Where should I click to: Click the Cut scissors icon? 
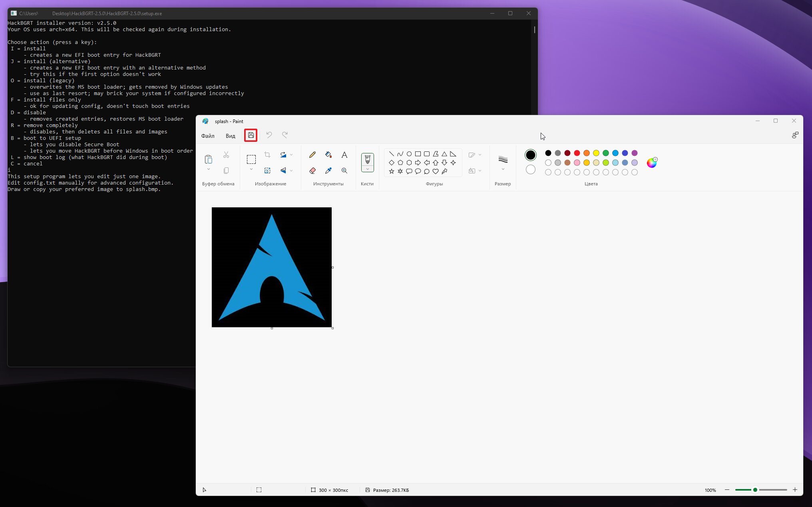(226, 155)
